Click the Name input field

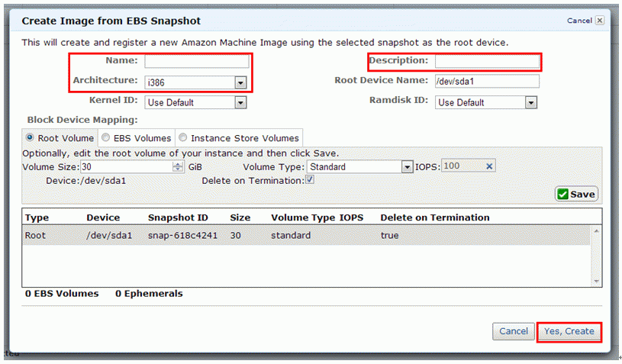click(197, 61)
